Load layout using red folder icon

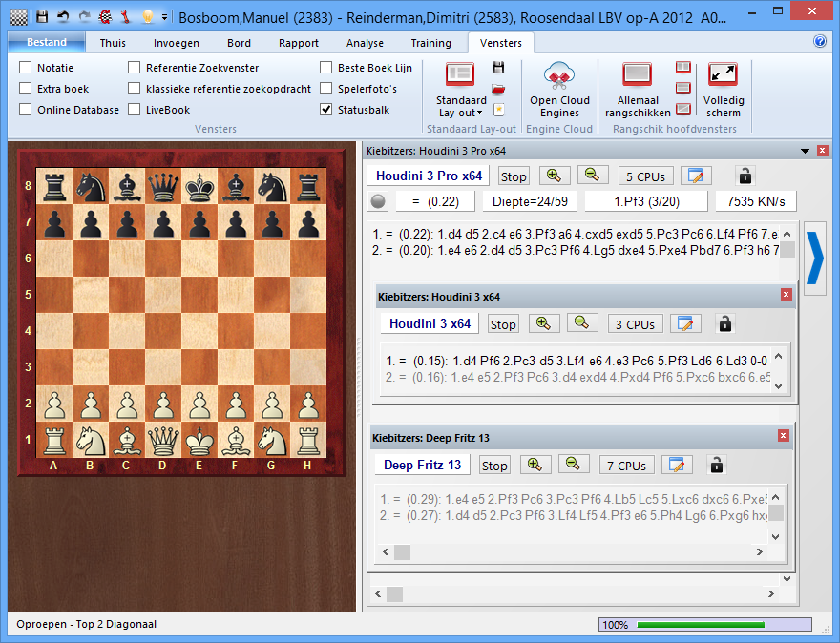[498, 89]
